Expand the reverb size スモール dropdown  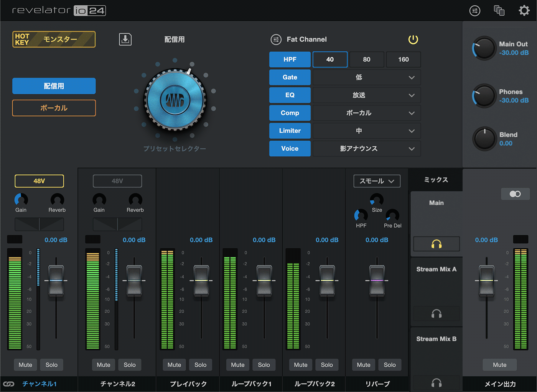tap(376, 181)
